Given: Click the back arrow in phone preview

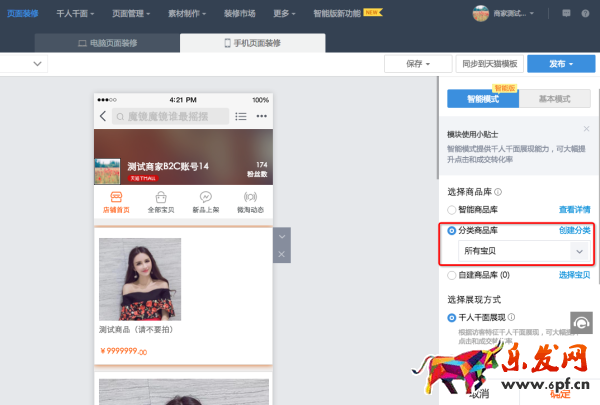Looking at the screenshot, I should pyautogui.click(x=103, y=116).
